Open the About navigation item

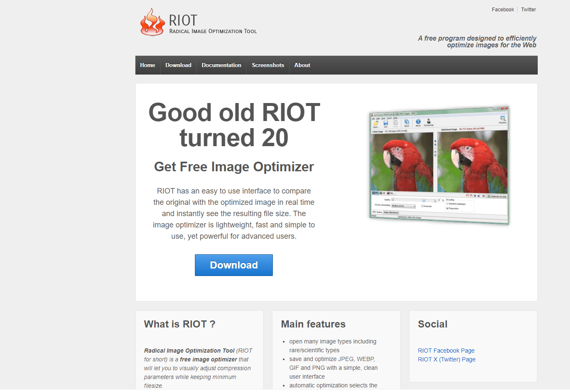tap(302, 65)
